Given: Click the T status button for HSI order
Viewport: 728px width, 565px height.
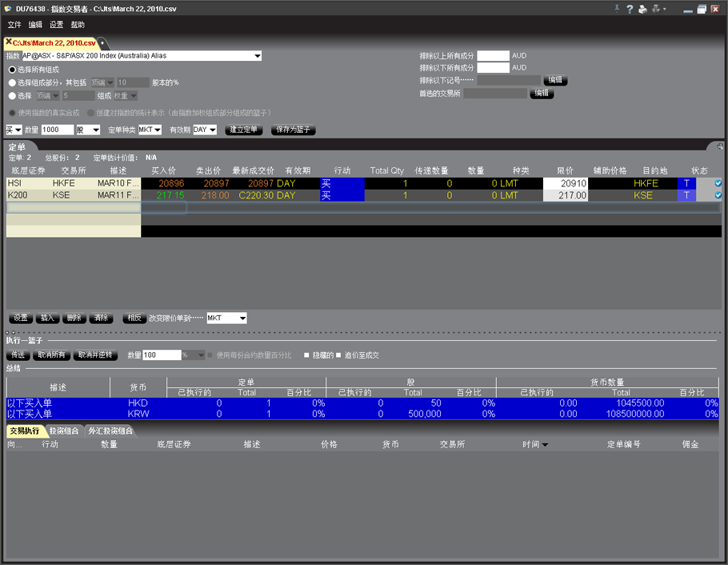Looking at the screenshot, I should click(686, 183).
